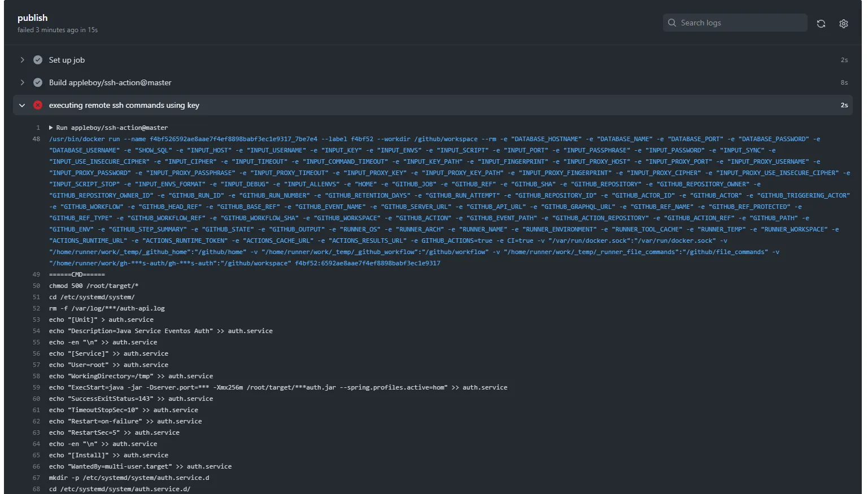This screenshot has height=494, width=868.
Task: Click line number 1 in the log
Action: pos(38,128)
